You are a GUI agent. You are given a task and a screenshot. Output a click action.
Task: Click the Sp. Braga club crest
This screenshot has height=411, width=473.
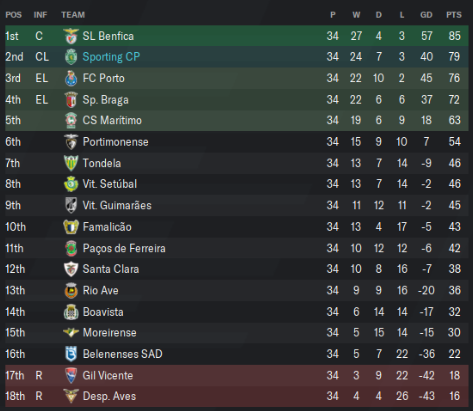[71, 100]
